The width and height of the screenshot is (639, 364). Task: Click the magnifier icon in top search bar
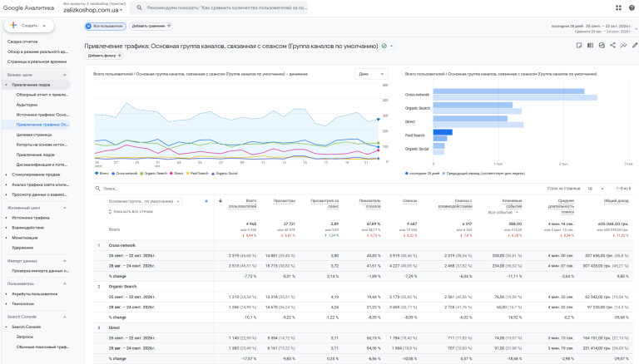[x=139, y=7]
